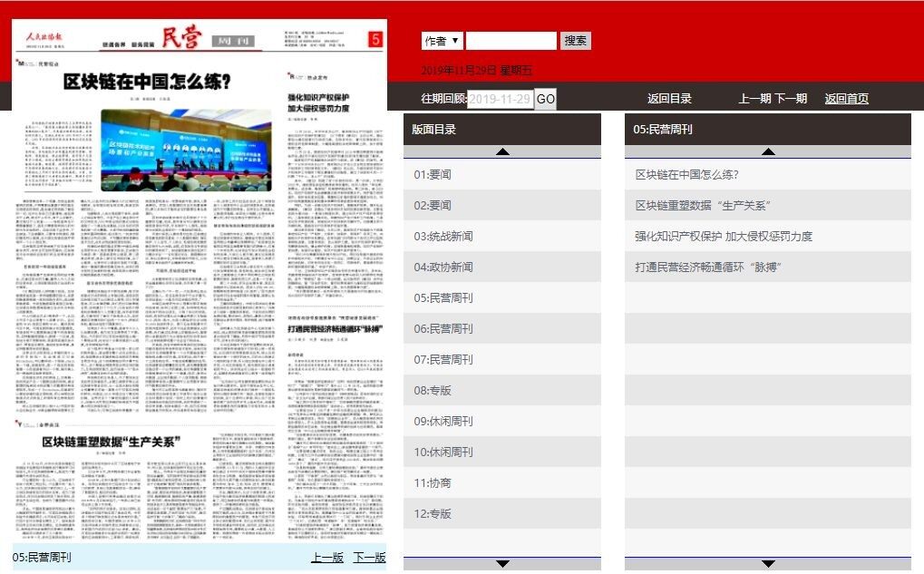Up arrow in 05:民营周刊 article list
The height and width of the screenshot is (574, 924).
[768, 152]
